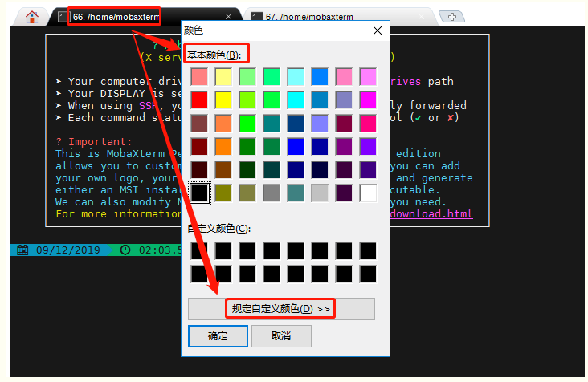Viewport: 588px width, 382px height.
Task: Close the 颜色 color dialog
Action: click(x=378, y=30)
